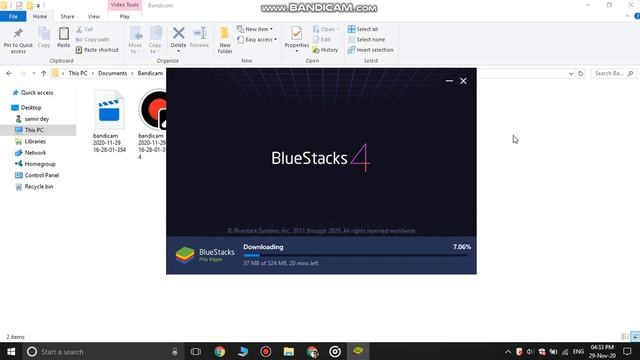Click the taskbar microphone icon
Image resolution: width=640 pixels, height=360 pixels.
[175, 351]
